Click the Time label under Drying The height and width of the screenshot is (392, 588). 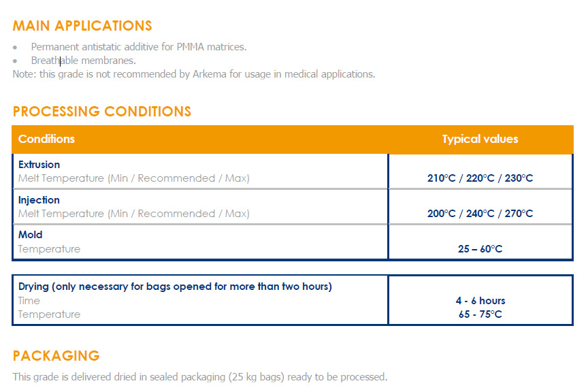pos(29,301)
